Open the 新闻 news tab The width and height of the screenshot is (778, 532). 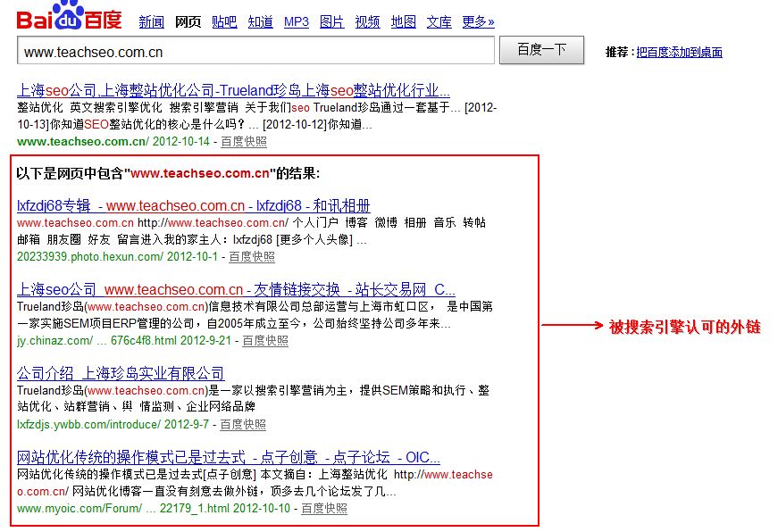coord(151,22)
